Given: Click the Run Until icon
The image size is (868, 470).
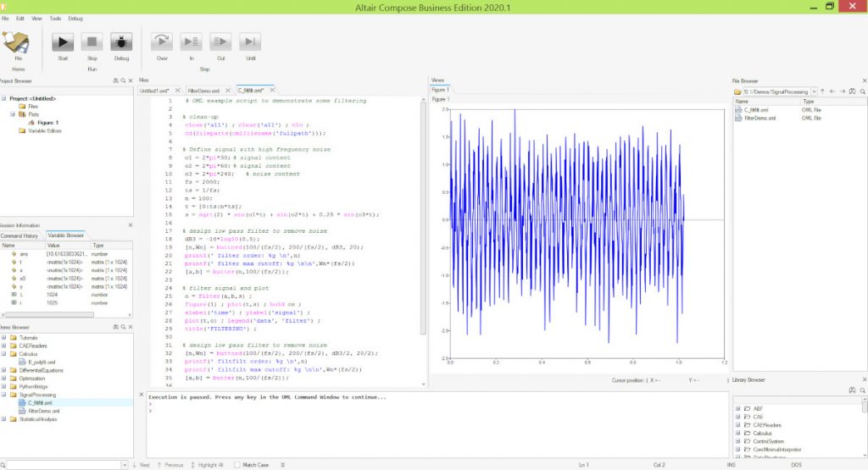Looking at the screenshot, I should click(249, 42).
